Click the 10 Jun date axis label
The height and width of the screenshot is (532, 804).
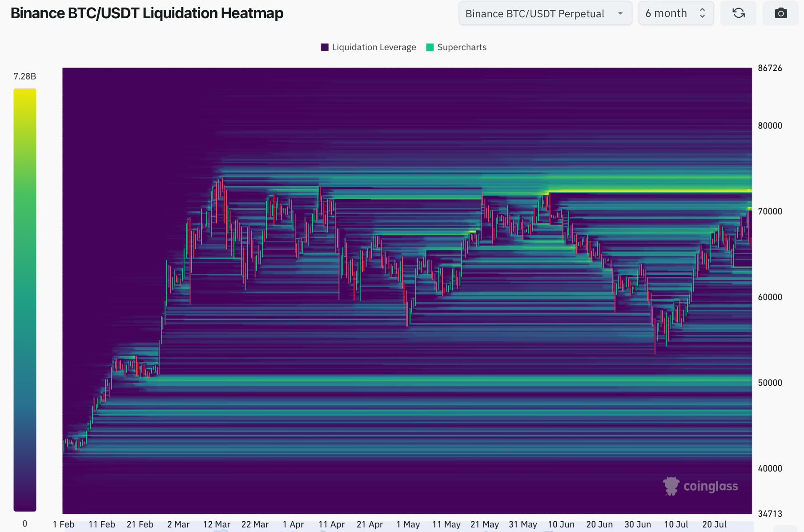(x=561, y=524)
